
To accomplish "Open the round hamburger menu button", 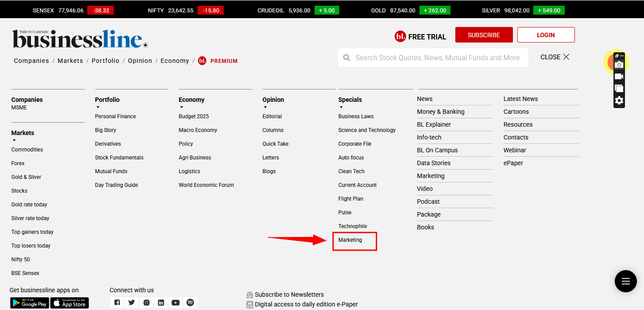I will (625, 281).
